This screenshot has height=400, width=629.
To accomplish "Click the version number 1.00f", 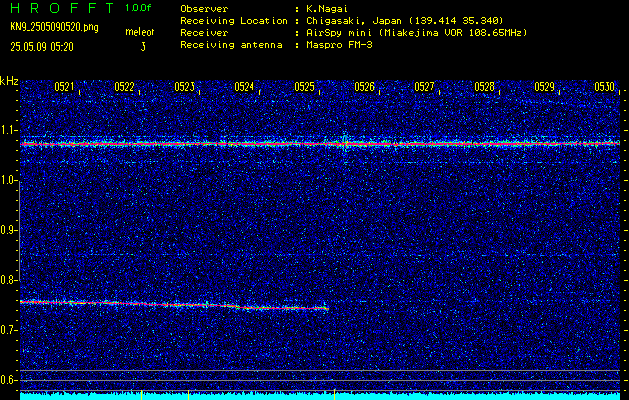I will click(138, 8).
